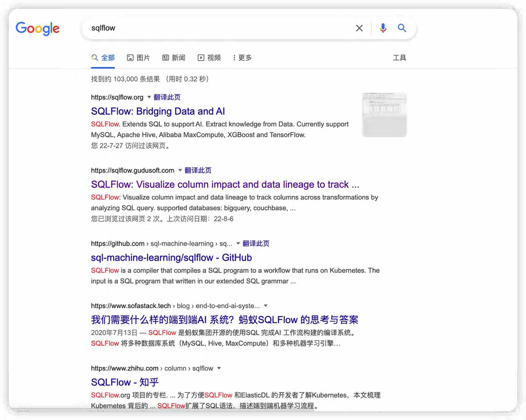Open the 新闻 news results

[174, 58]
